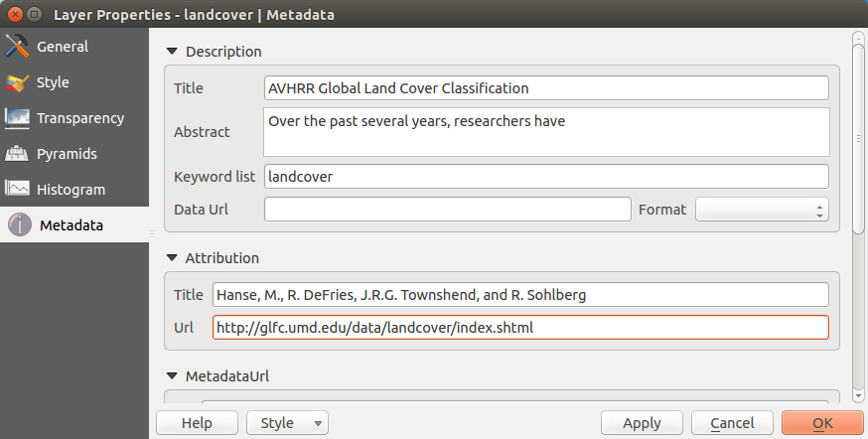This screenshot has height=439, width=868.
Task: Collapse the MetadataUrl section
Action: (172, 377)
